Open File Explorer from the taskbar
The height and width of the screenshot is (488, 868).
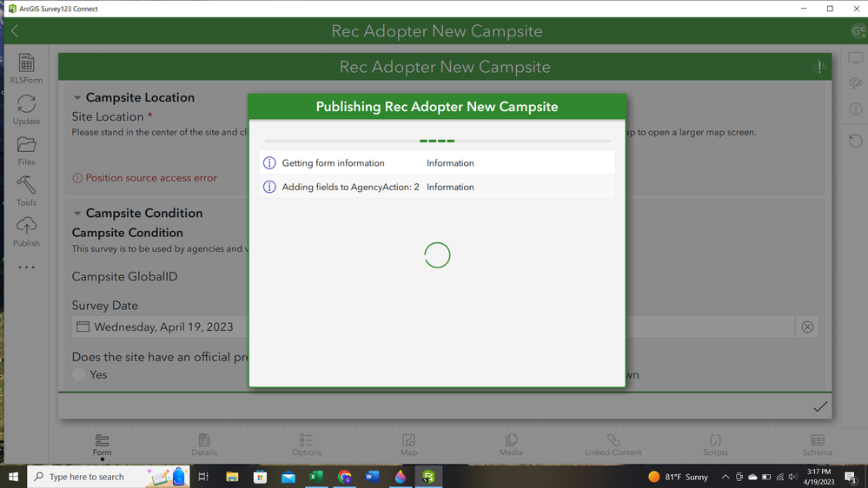(232, 477)
